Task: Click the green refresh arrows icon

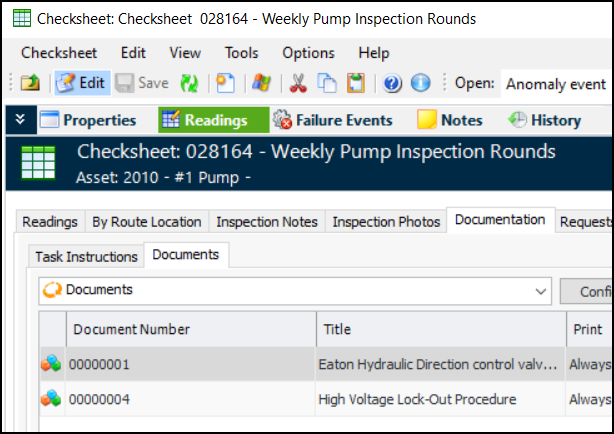Action: (189, 83)
